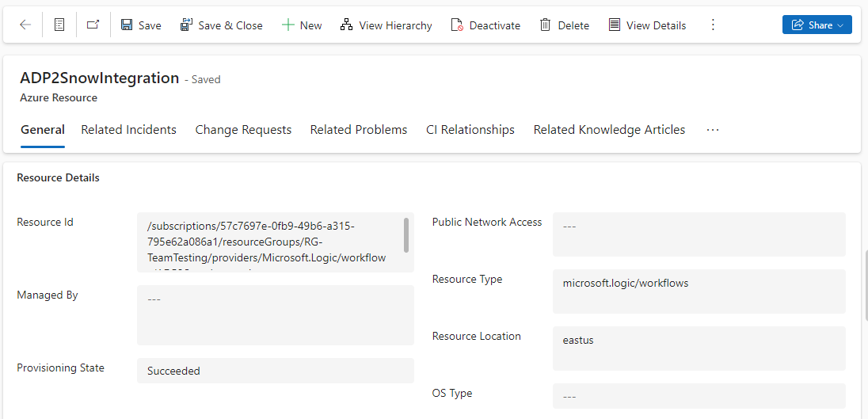
Task: Click the Provisioning State field showing Succeeded
Action: (x=276, y=371)
